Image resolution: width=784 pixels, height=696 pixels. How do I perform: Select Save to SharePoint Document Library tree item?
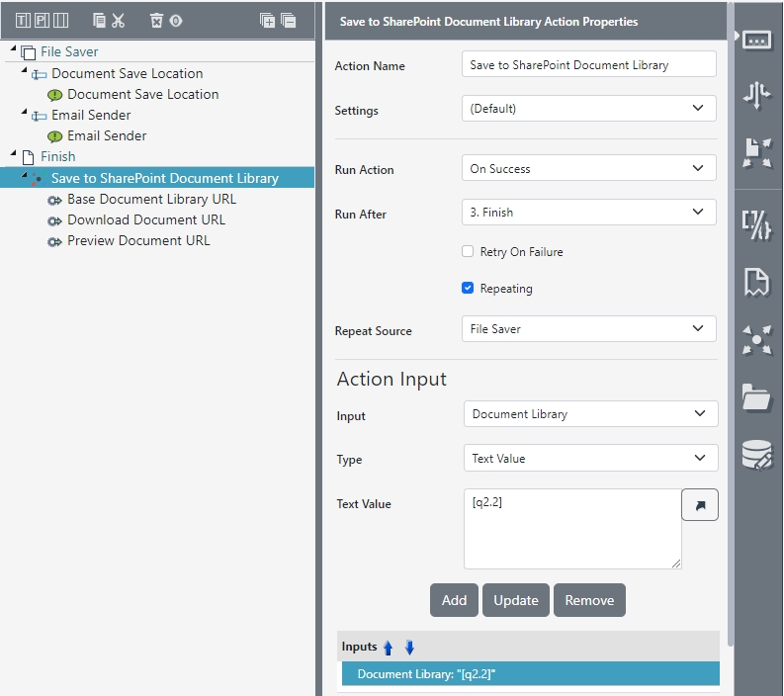(165, 179)
